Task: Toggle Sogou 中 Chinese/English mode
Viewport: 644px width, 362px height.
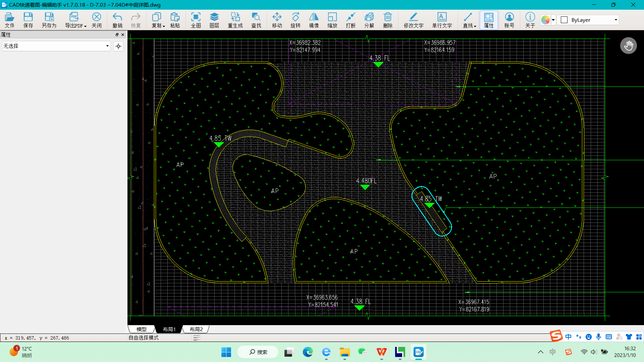Action: pos(568,337)
